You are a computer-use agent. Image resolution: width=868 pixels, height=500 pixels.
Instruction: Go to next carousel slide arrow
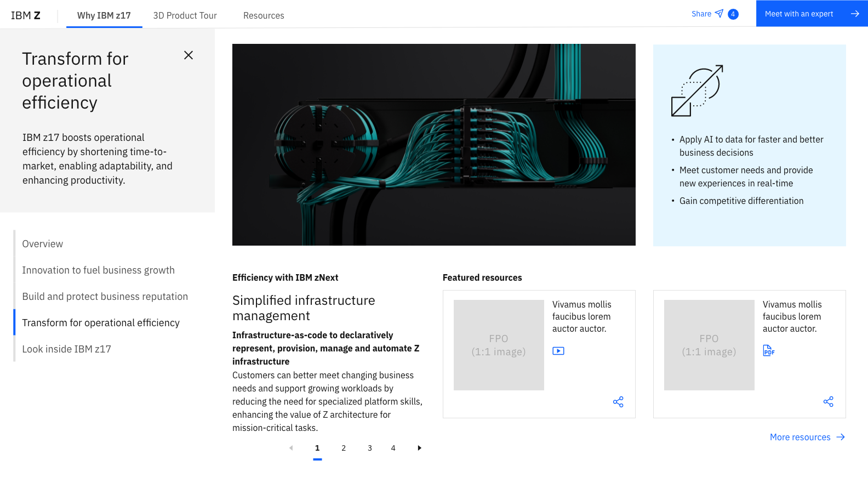pyautogui.click(x=419, y=448)
